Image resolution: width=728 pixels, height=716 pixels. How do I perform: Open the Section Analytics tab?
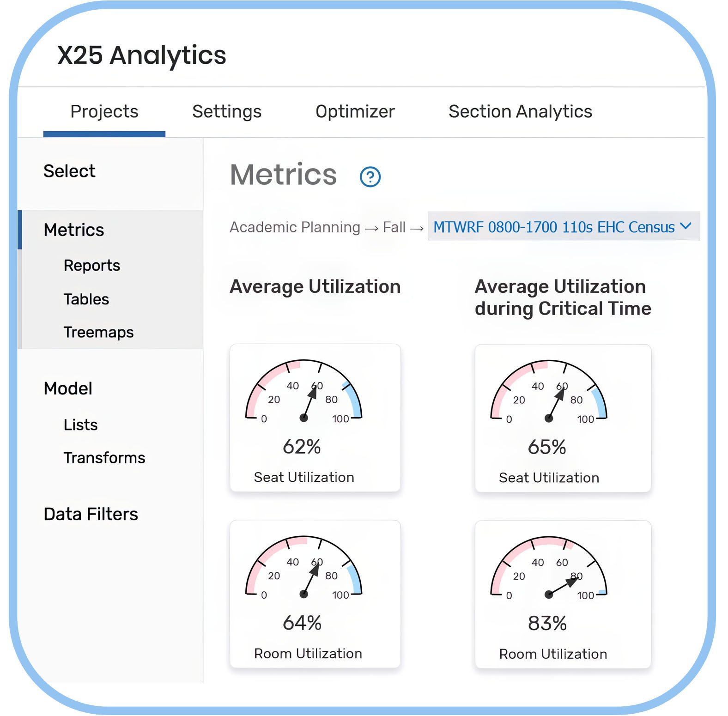click(x=521, y=112)
